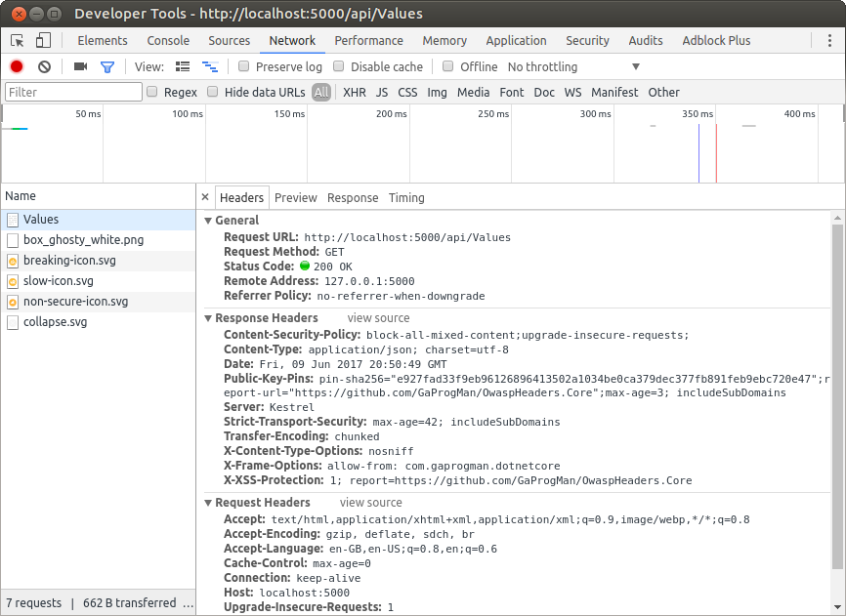Screen dimensions: 846x616
Task: Collapse the General section
Action: (208, 221)
